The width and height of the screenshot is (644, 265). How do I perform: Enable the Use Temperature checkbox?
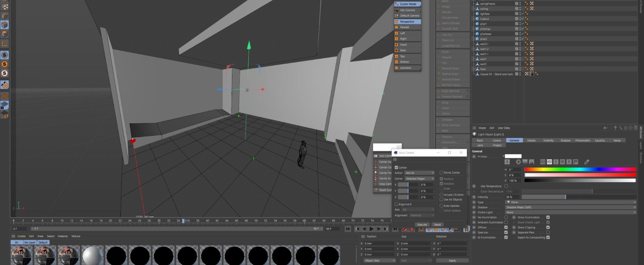[x=506, y=186]
